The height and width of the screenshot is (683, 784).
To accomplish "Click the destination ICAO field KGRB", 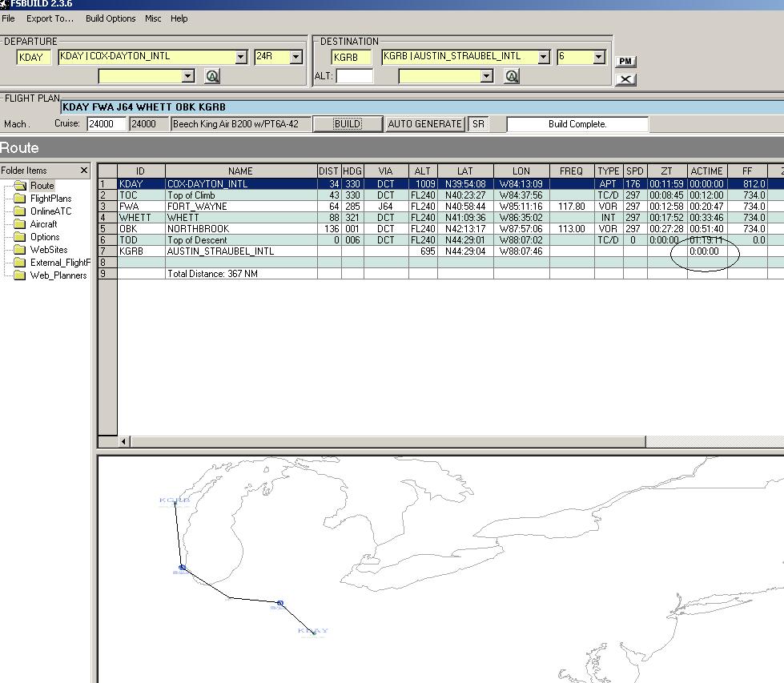I will pyautogui.click(x=352, y=57).
